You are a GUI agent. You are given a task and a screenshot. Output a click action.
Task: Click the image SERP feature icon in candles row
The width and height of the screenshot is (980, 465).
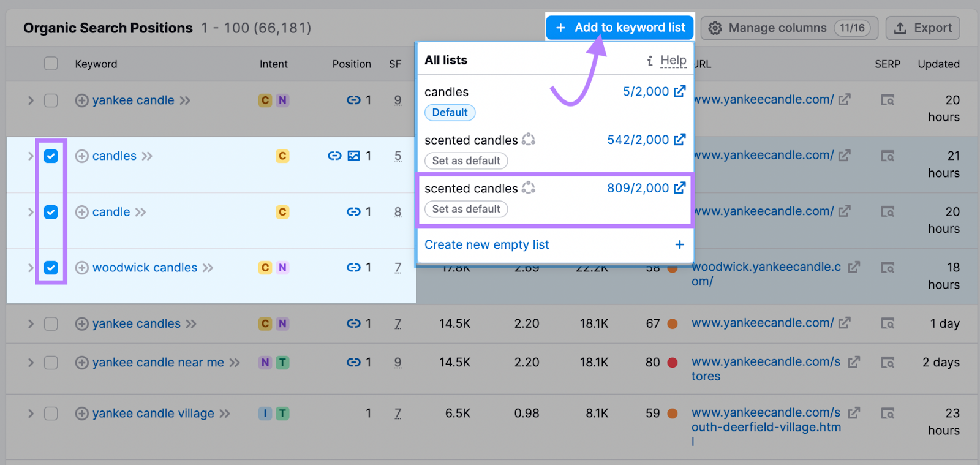click(353, 156)
